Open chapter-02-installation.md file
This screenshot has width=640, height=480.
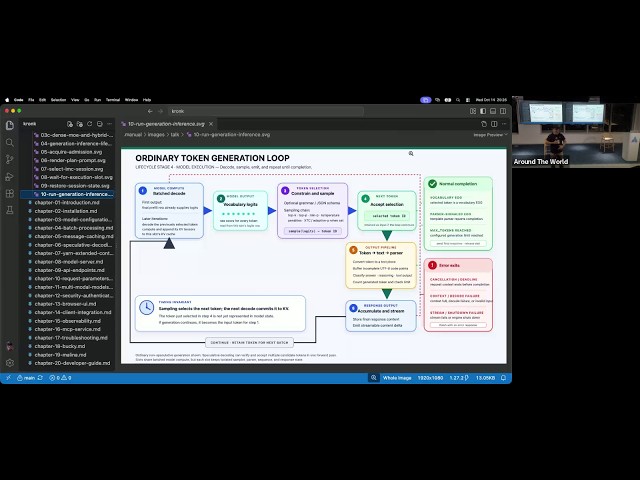coord(68,211)
